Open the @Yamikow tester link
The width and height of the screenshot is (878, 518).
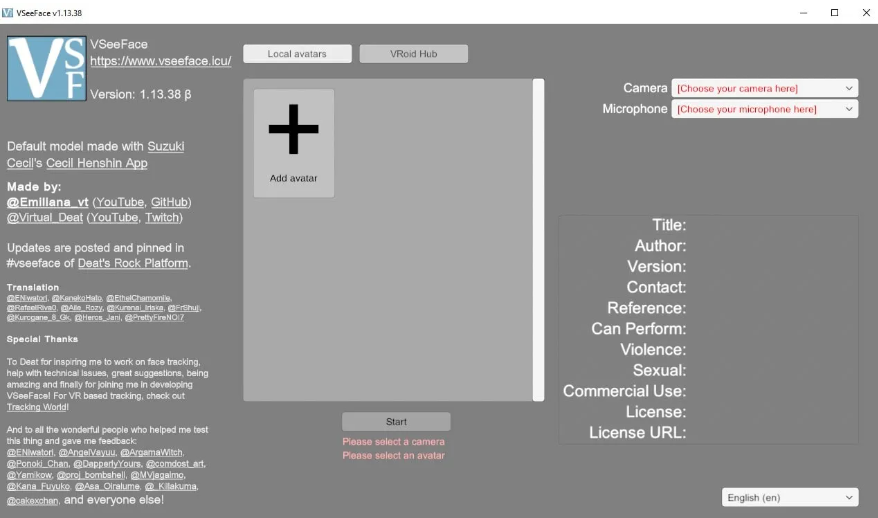(x=29, y=475)
